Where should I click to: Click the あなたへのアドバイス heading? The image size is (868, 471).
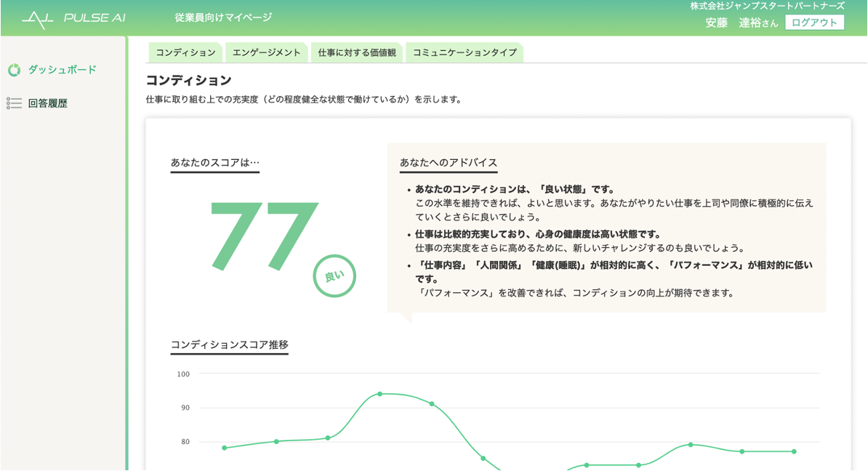pyautogui.click(x=449, y=162)
